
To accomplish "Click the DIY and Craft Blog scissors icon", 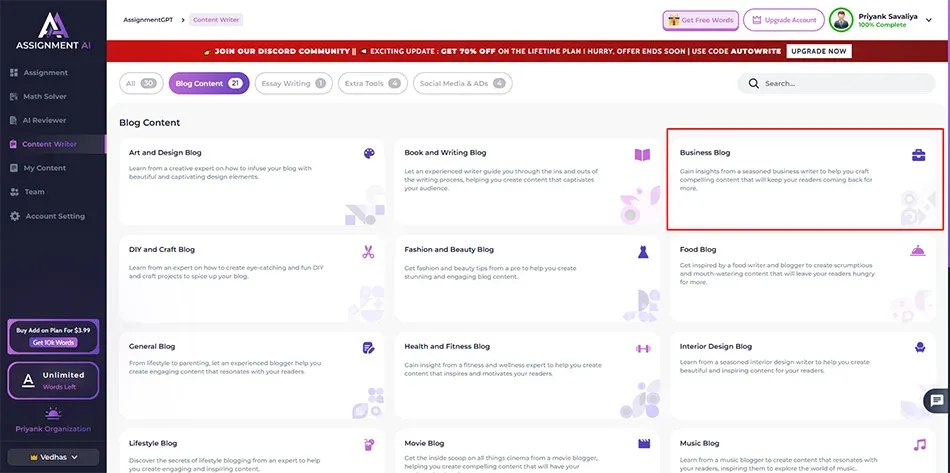I will pos(369,251).
